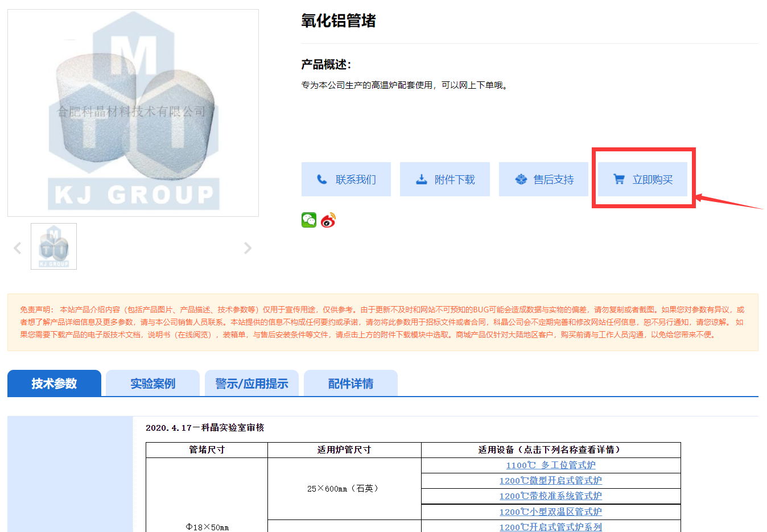
Task: Open the 1200℃微型开启式管式炉 link
Action: tap(551, 481)
